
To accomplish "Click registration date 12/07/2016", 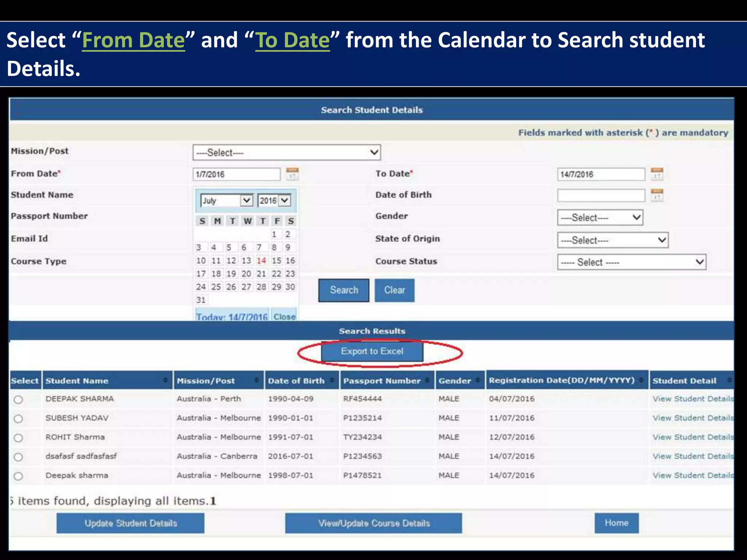I will tap(512, 437).
